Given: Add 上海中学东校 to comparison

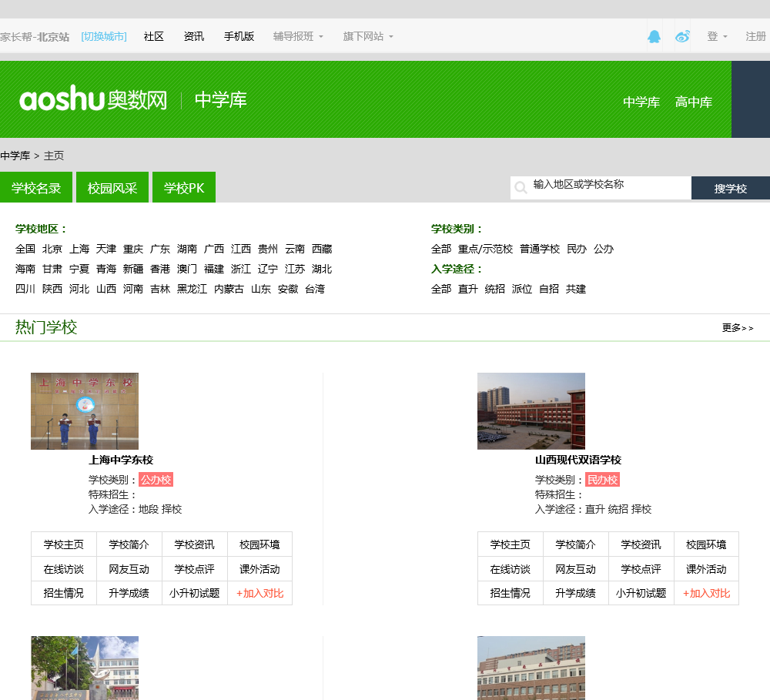Looking at the screenshot, I should [x=259, y=593].
